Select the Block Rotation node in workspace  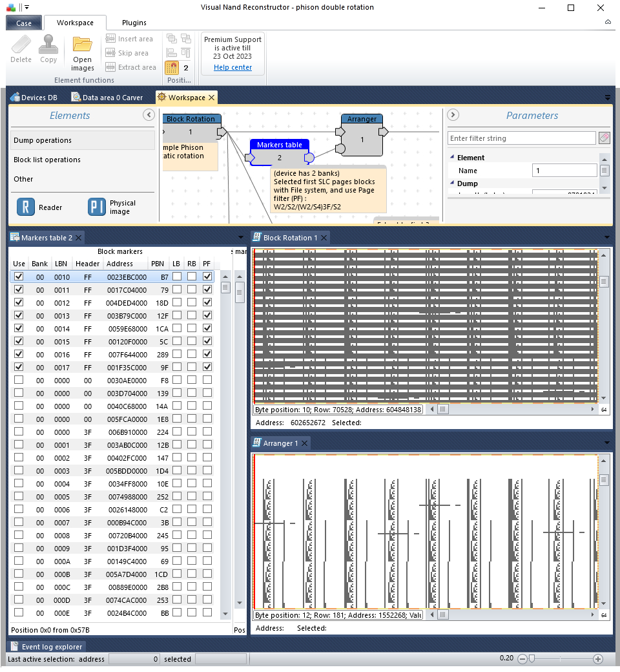(x=192, y=128)
